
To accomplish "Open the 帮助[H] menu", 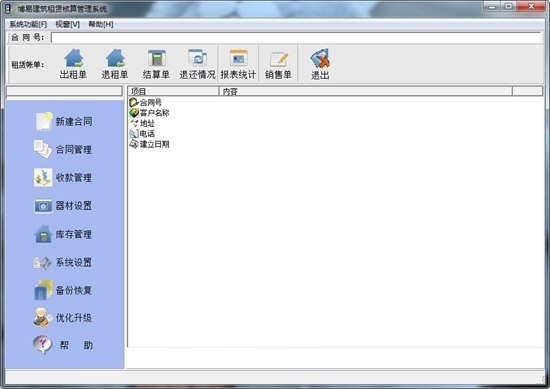I will click(x=101, y=24).
